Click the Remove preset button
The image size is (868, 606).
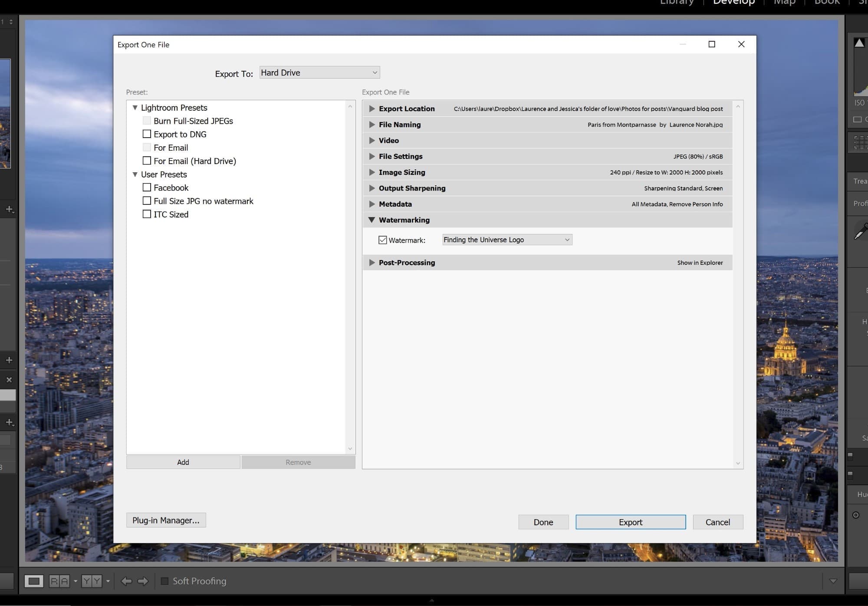pos(297,461)
